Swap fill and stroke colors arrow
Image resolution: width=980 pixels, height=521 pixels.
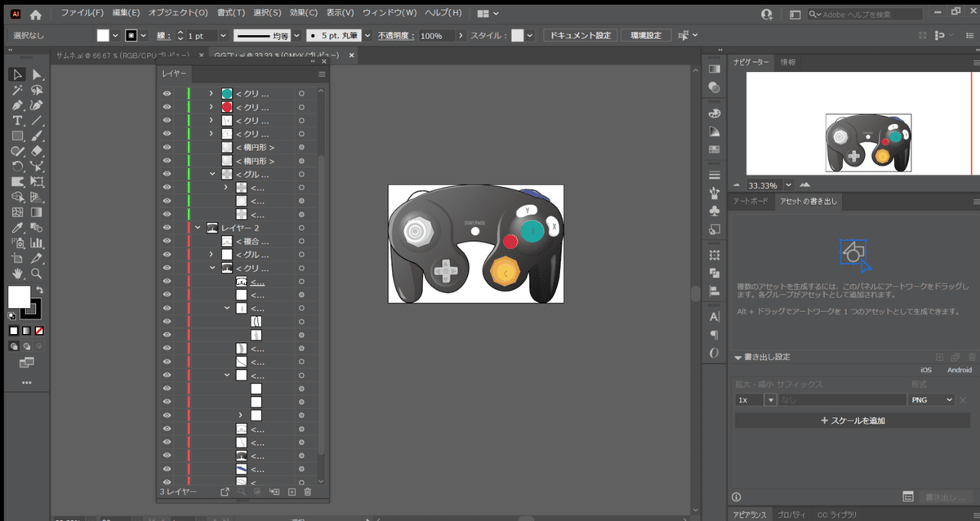(39, 290)
